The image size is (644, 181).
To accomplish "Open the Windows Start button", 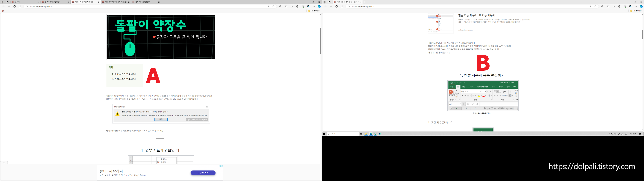I will 324,134.
